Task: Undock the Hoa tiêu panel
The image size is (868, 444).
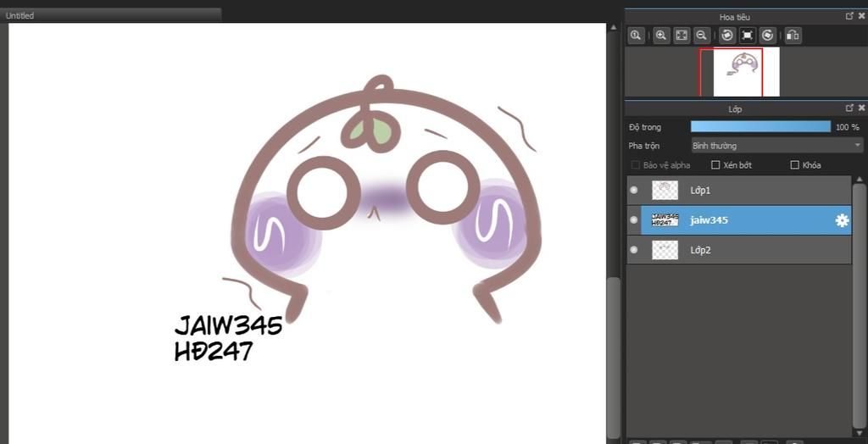Action: (849, 16)
